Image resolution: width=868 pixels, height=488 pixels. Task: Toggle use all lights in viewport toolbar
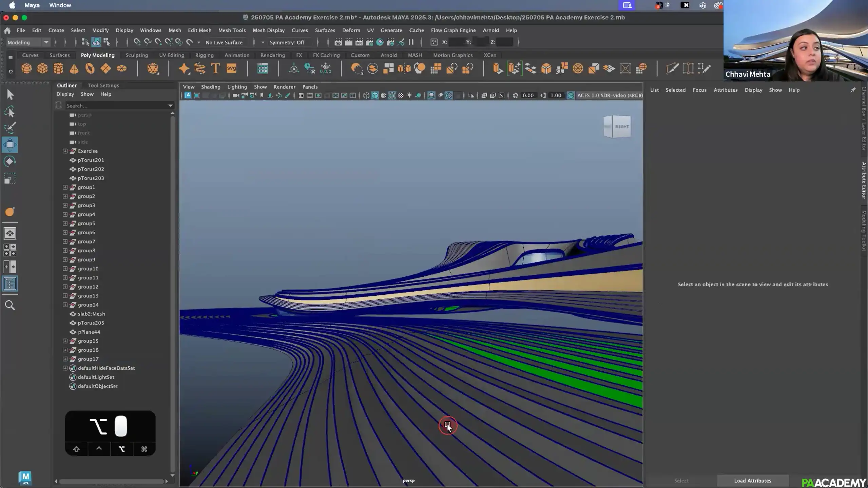point(409,96)
